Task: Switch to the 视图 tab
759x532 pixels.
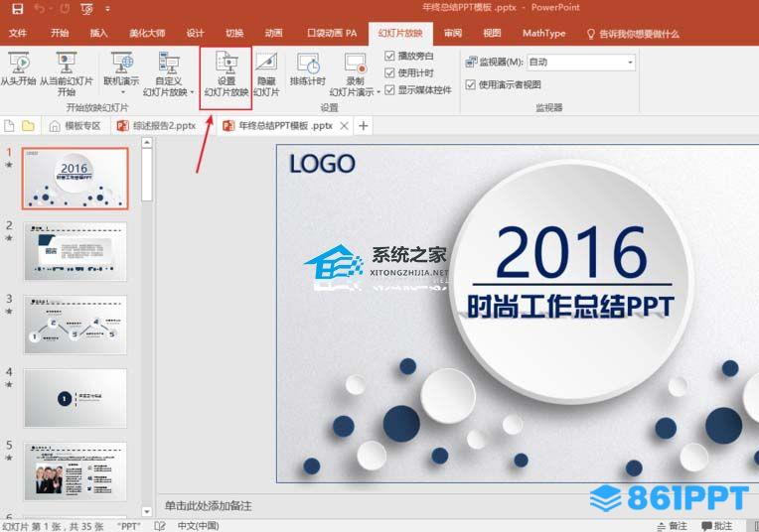Action: pos(492,33)
